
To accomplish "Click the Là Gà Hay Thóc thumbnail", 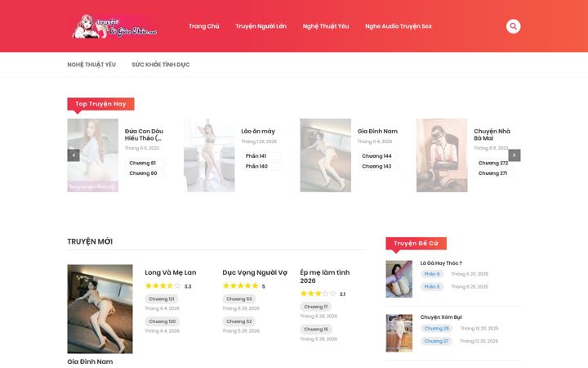I will pyautogui.click(x=399, y=279).
